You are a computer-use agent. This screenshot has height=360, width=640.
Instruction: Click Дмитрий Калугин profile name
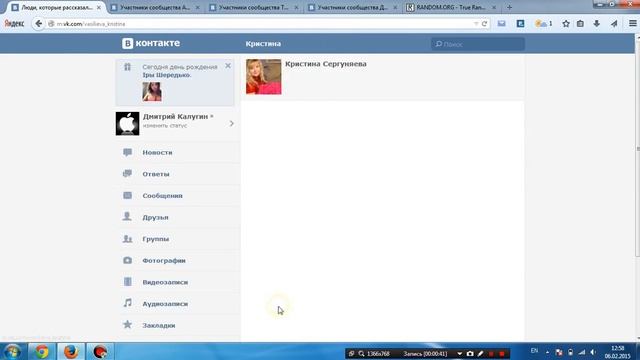176,117
